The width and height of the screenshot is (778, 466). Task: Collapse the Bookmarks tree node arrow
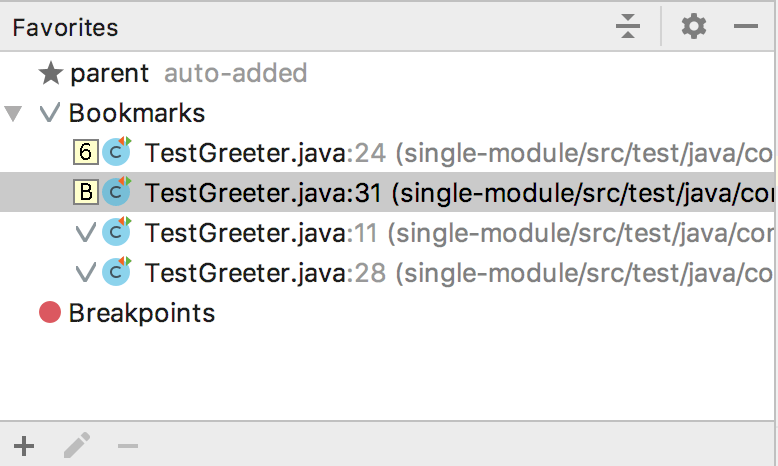tap(13, 114)
